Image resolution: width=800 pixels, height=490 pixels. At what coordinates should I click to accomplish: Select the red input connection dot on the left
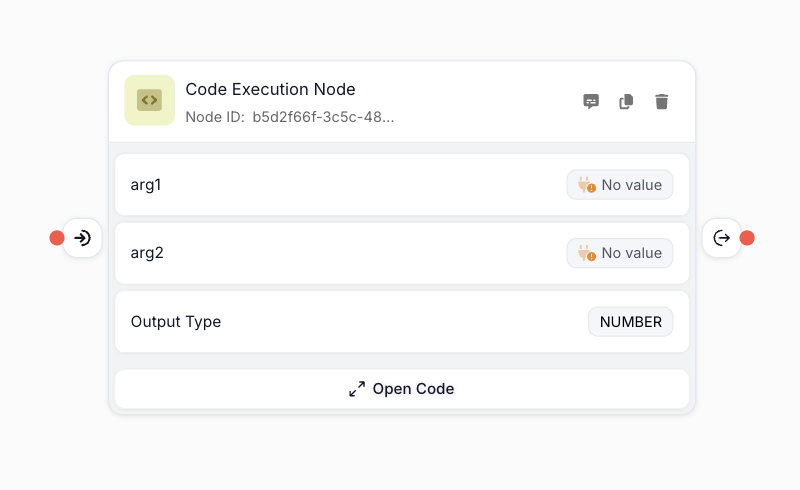(x=57, y=238)
